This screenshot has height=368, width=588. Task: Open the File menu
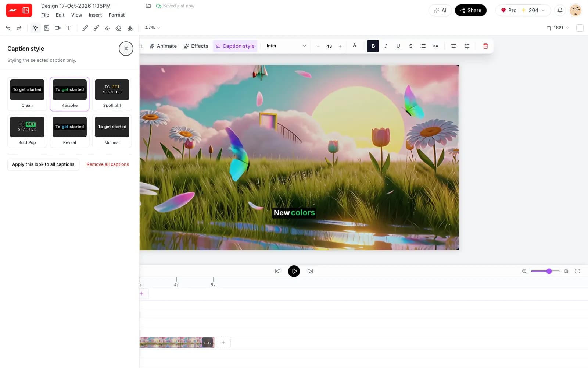(45, 15)
